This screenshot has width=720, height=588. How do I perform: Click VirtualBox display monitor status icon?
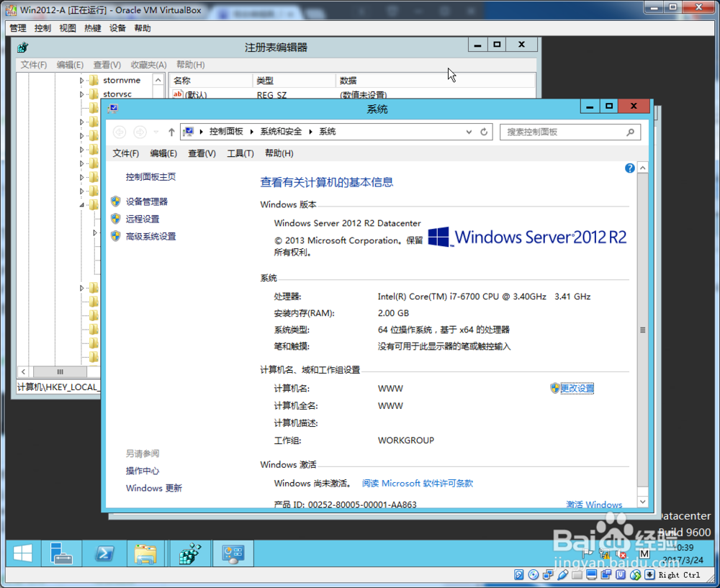pyautogui.click(x=591, y=575)
